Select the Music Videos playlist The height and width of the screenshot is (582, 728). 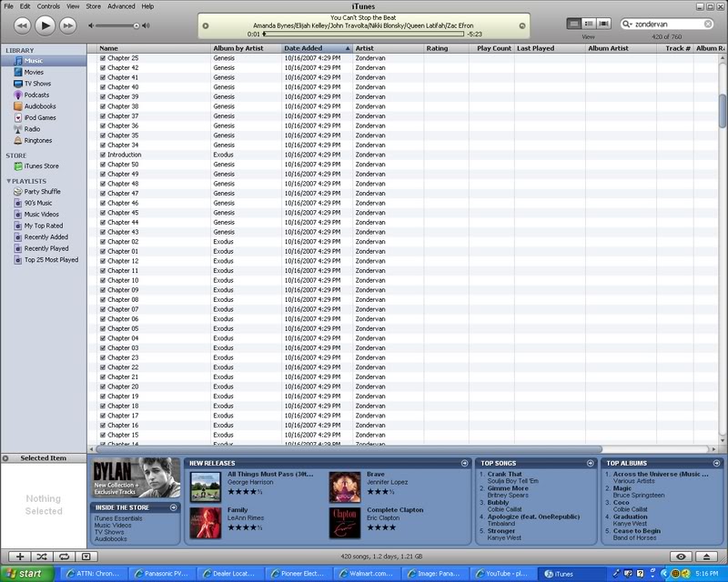43,214
